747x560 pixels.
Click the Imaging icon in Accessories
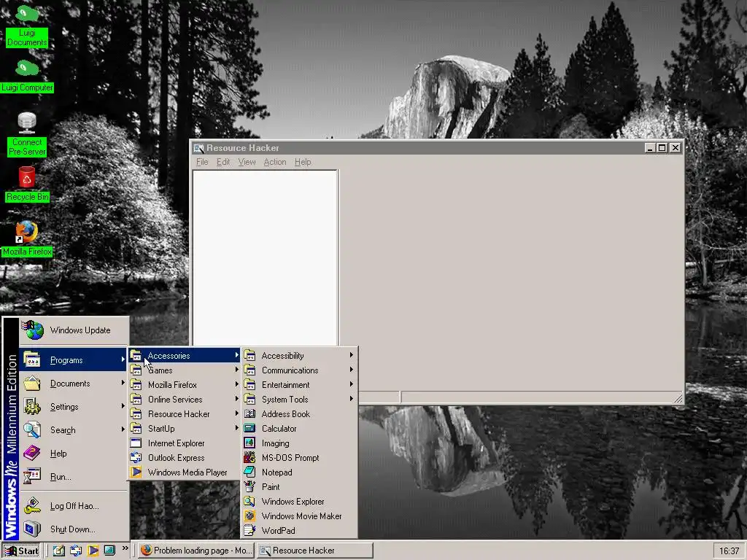point(249,443)
